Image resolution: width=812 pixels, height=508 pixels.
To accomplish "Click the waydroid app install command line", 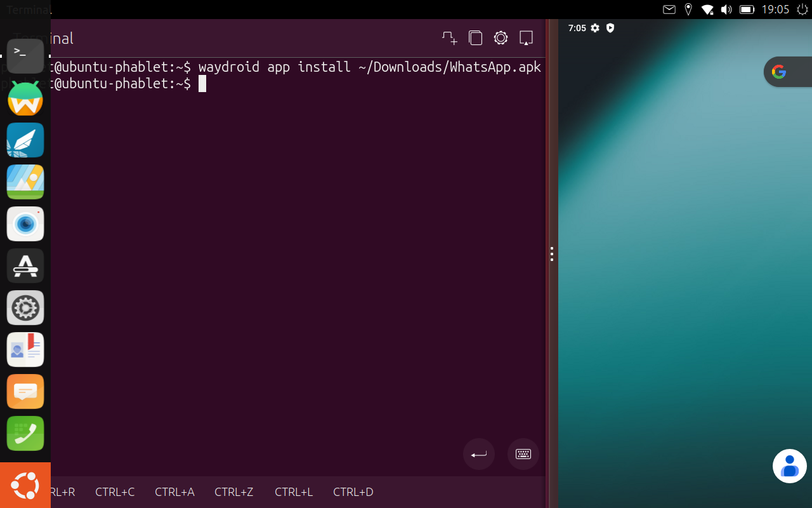I will [x=370, y=67].
